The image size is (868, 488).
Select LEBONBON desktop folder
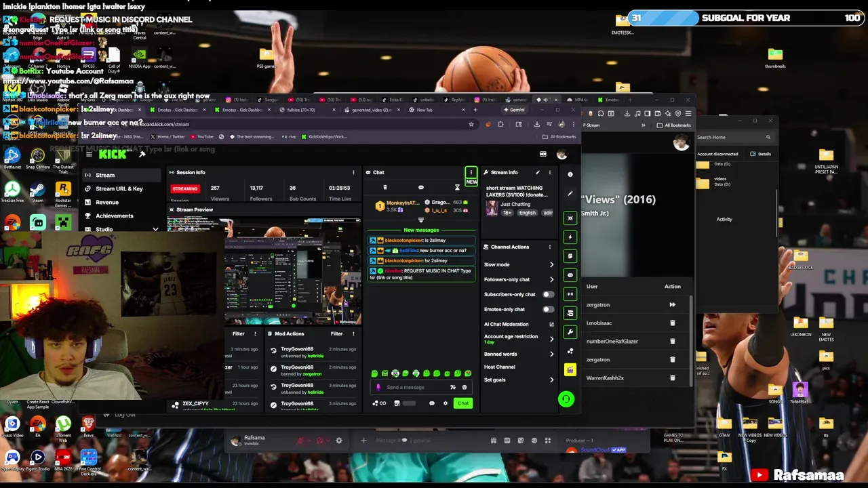[x=800, y=327]
